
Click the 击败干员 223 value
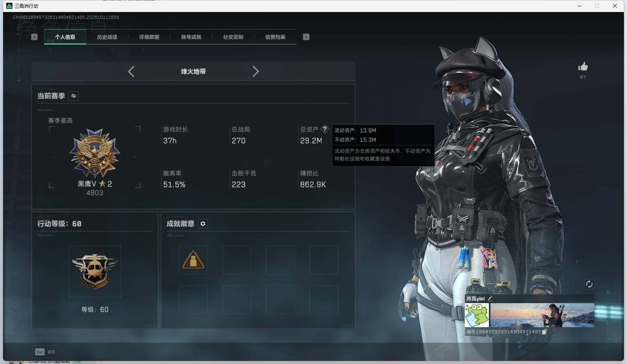point(238,185)
